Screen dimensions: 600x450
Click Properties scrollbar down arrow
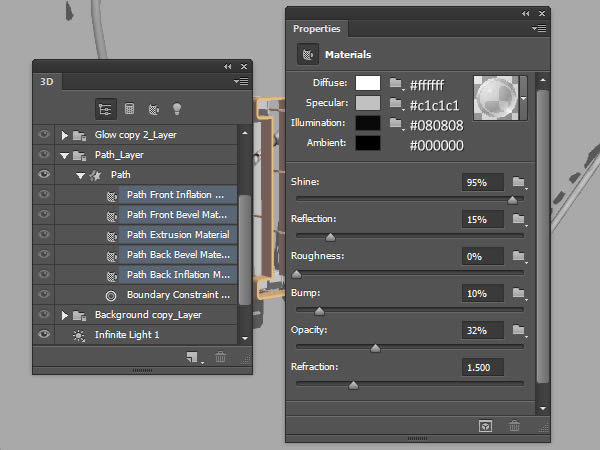543,408
